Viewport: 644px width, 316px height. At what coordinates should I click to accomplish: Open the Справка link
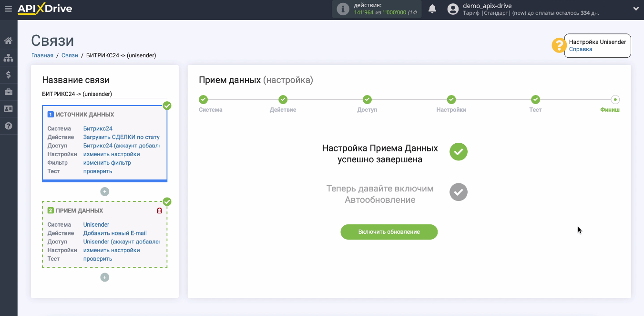581,49
